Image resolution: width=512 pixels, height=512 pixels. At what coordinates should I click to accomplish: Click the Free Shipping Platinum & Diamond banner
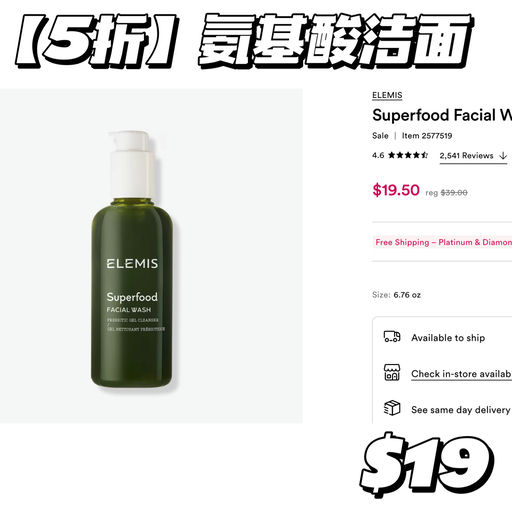pyautogui.click(x=444, y=242)
